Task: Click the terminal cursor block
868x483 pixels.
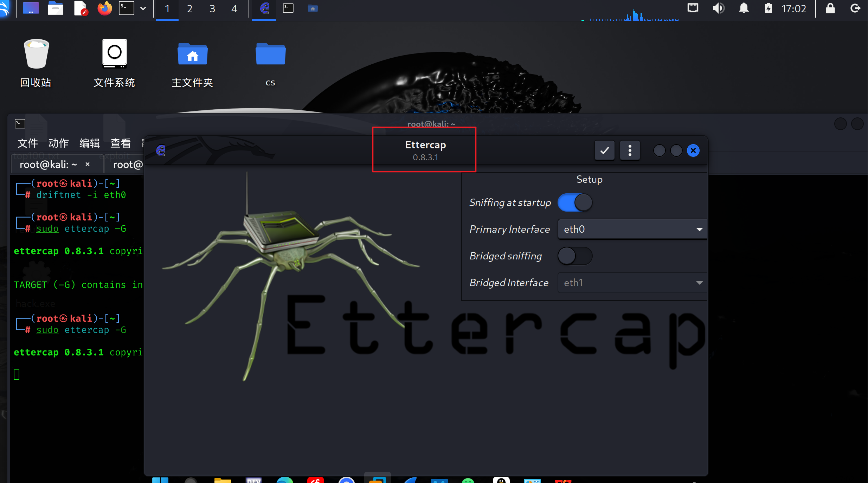Action: click(17, 375)
